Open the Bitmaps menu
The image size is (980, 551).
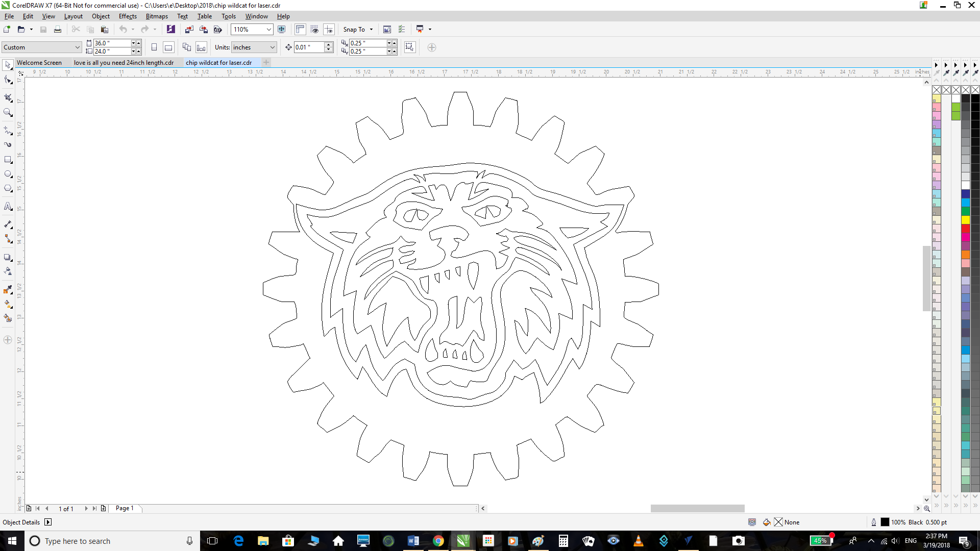[156, 16]
